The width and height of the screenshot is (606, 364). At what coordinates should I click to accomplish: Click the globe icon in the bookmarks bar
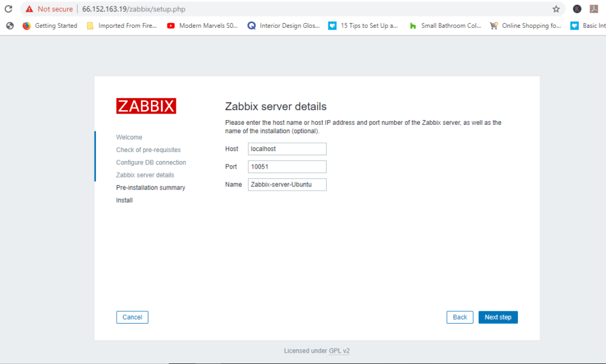point(8,25)
